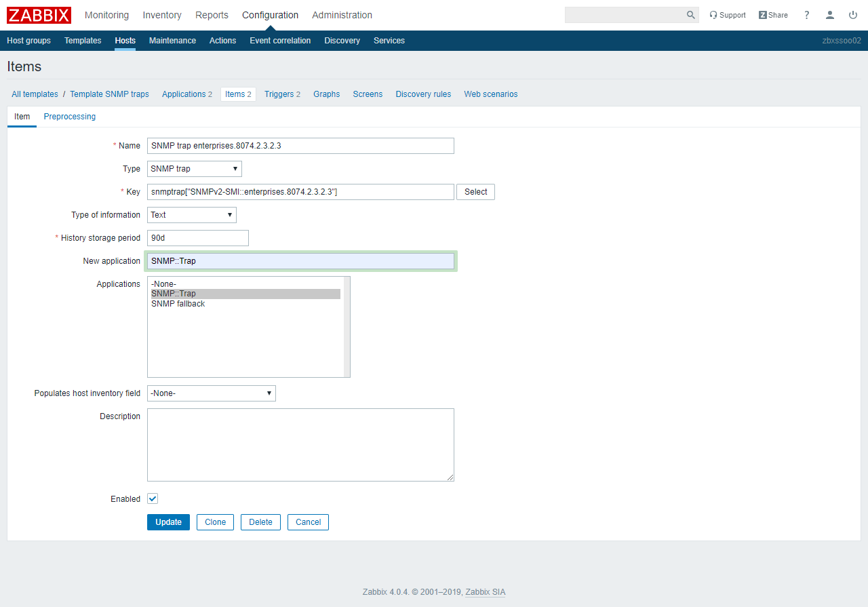Image resolution: width=868 pixels, height=607 pixels.
Task: Open the Template SNMP traps link
Action: [x=109, y=94]
